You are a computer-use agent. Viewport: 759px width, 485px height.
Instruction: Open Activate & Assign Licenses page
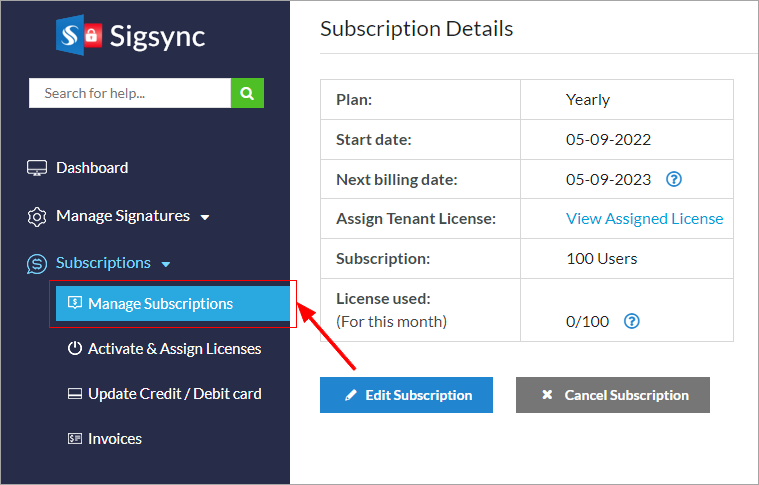point(174,349)
